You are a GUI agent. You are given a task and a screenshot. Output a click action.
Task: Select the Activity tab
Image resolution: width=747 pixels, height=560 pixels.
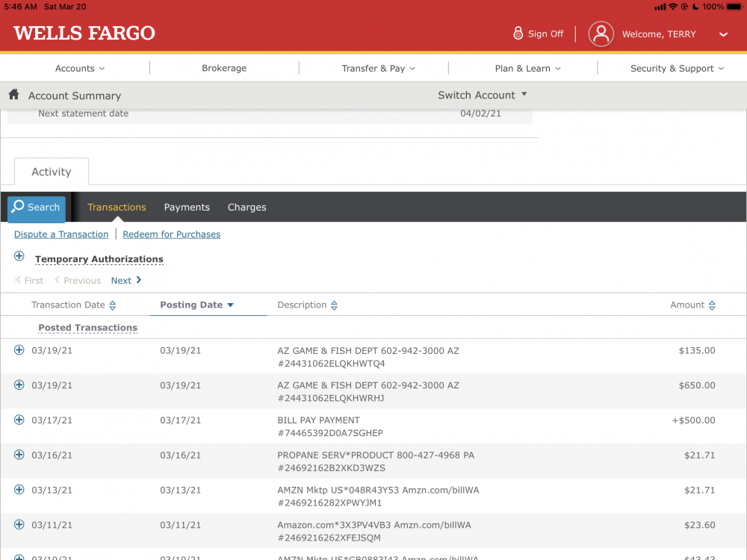[52, 172]
